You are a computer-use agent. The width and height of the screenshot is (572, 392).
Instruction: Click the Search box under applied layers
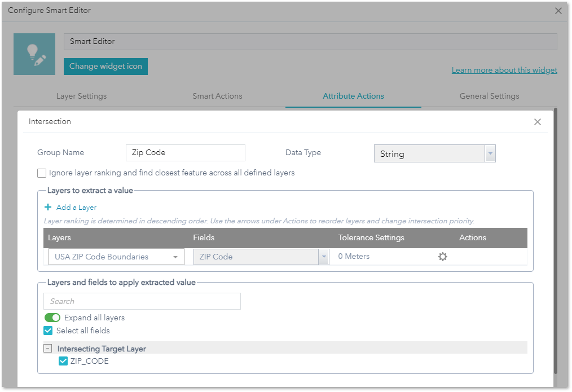point(142,301)
